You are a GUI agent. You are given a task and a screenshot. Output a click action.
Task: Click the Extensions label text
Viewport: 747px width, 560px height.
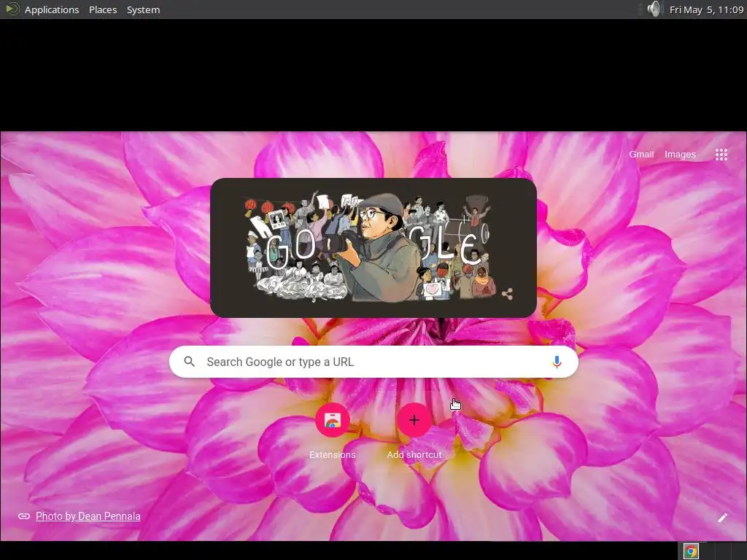click(x=333, y=455)
